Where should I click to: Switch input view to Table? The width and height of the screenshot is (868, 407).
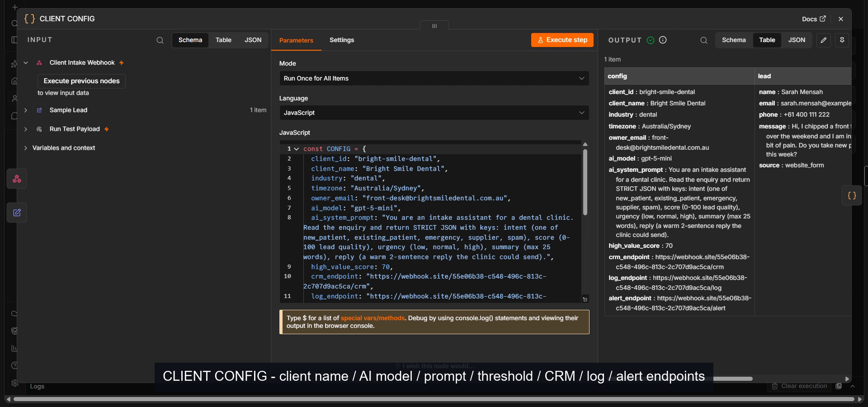pyautogui.click(x=223, y=40)
